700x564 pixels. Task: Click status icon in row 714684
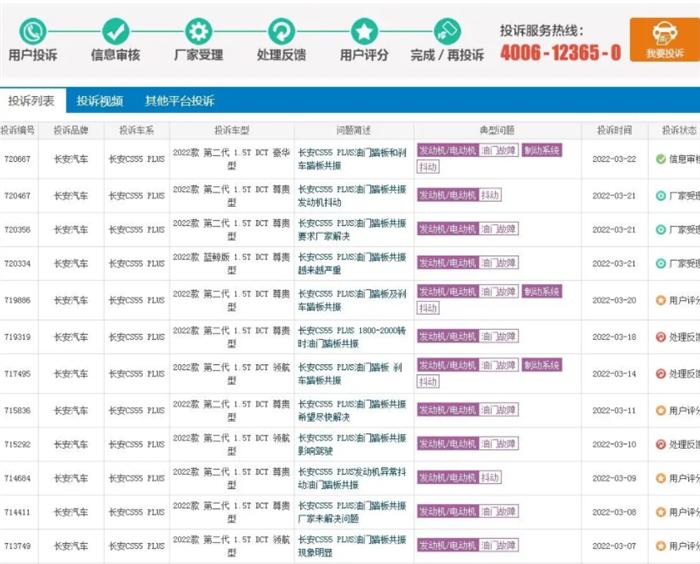pos(661,478)
